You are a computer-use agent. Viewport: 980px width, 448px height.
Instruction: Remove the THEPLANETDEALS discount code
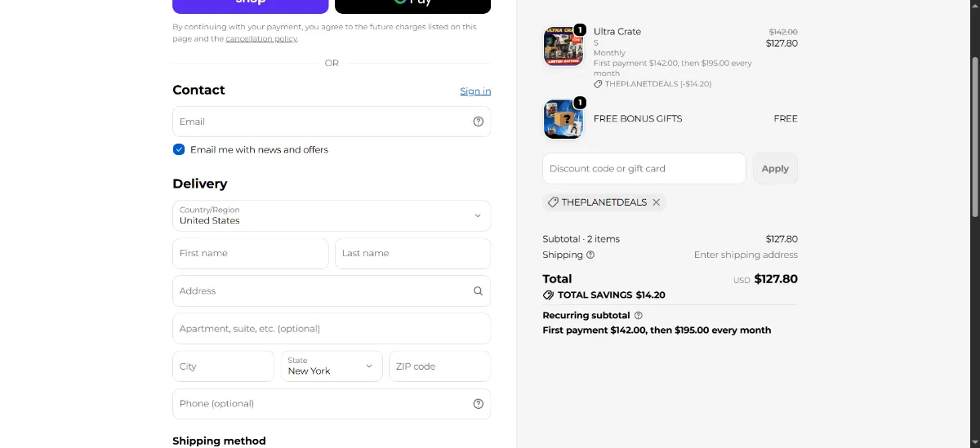(x=656, y=202)
